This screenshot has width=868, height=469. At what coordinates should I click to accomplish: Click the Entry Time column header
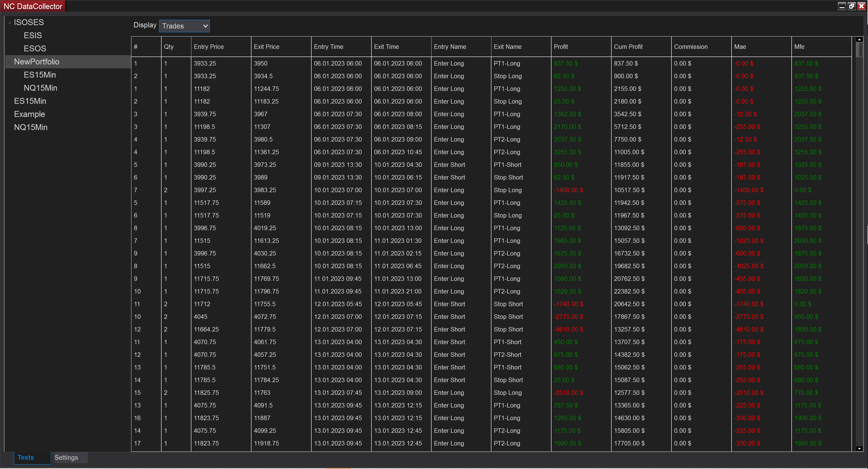pyautogui.click(x=328, y=47)
